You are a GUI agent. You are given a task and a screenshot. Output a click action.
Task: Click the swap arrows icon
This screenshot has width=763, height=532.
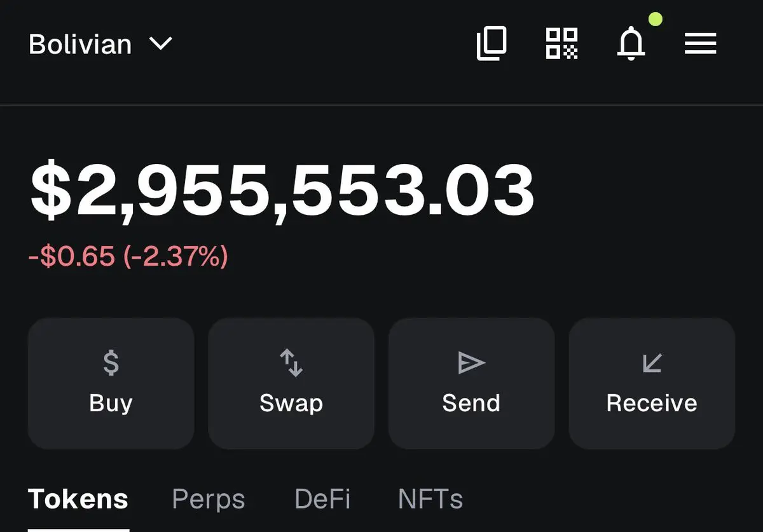(291, 363)
